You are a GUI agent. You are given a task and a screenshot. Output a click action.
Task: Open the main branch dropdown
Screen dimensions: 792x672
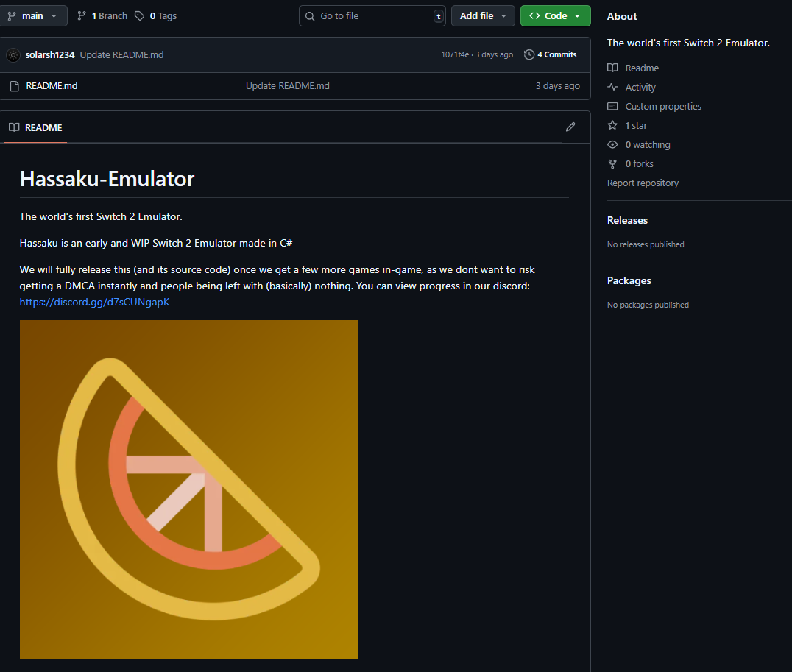[33, 15]
